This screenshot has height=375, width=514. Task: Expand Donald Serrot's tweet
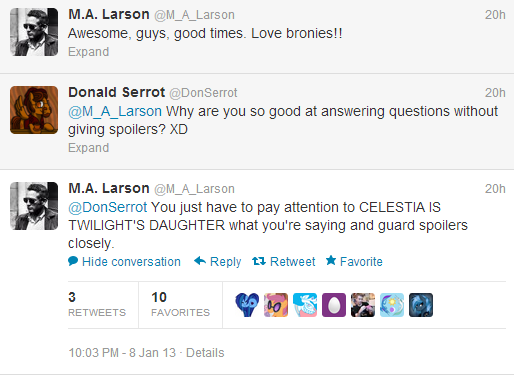pyautogui.click(x=89, y=148)
